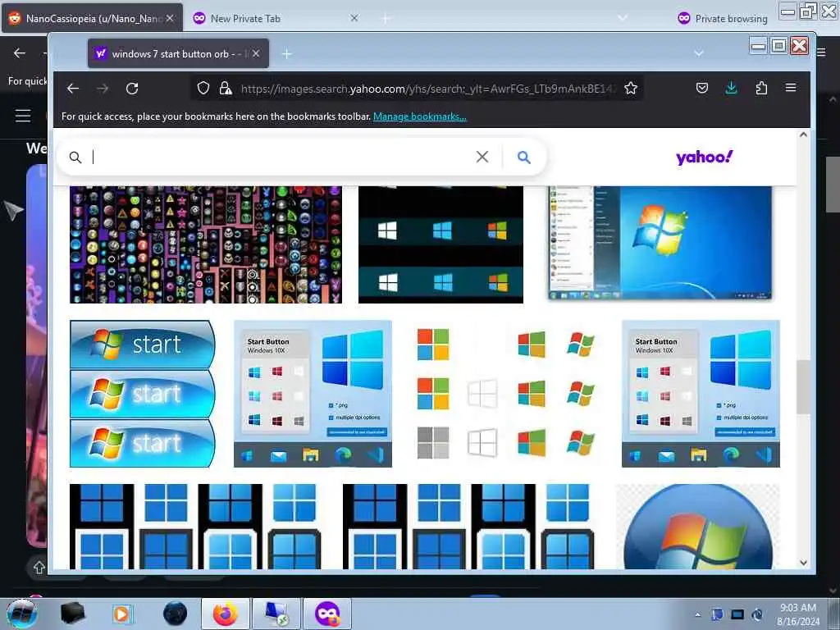Click the share arrow icon in Reddit window
This screenshot has width=840, height=630.
tap(39, 568)
